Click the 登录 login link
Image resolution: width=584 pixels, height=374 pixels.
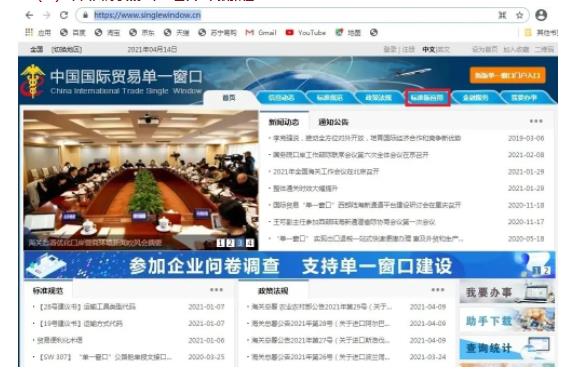[x=390, y=49]
